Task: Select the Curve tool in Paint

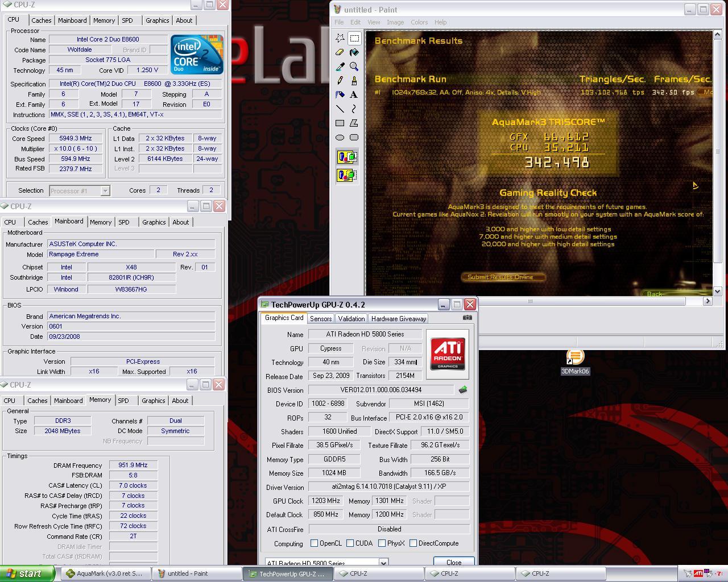Action: click(354, 109)
